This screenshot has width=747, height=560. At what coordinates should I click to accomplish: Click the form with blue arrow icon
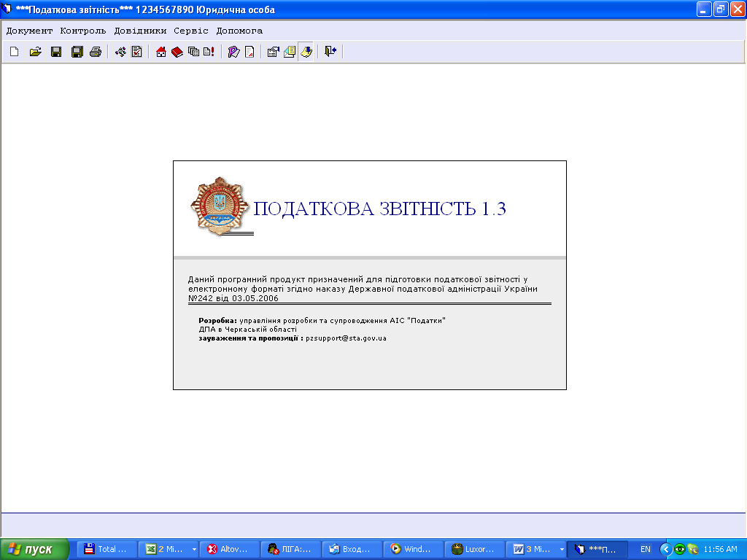(x=273, y=52)
